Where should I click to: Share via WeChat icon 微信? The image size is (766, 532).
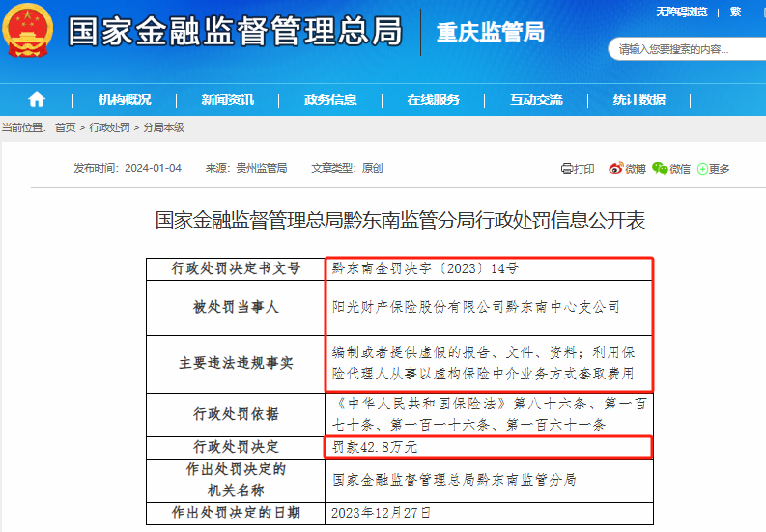point(671,169)
